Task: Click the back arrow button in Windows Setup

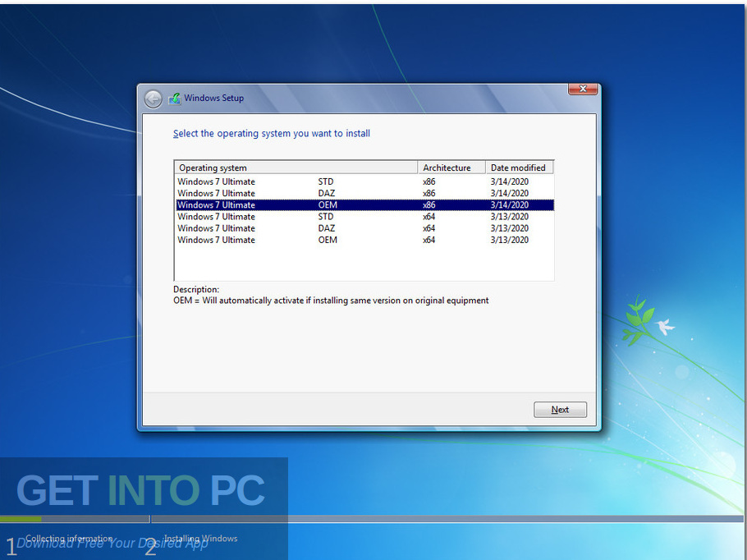Action: (153, 99)
